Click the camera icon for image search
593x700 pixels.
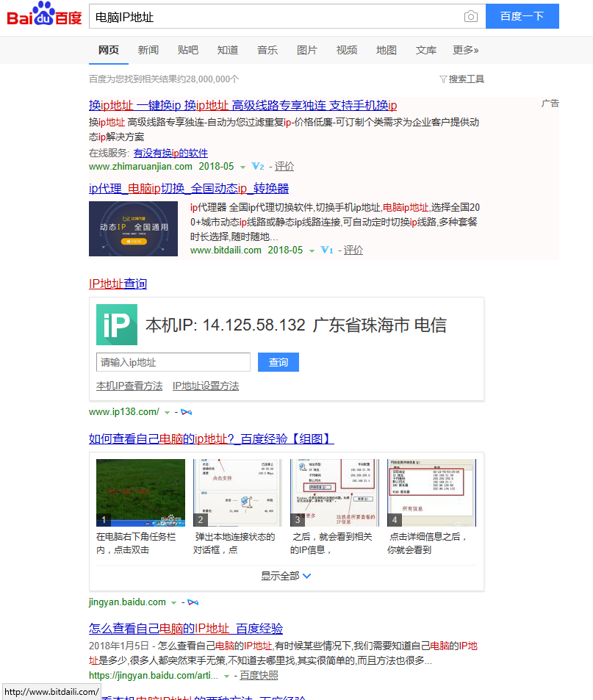click(470, 16)
